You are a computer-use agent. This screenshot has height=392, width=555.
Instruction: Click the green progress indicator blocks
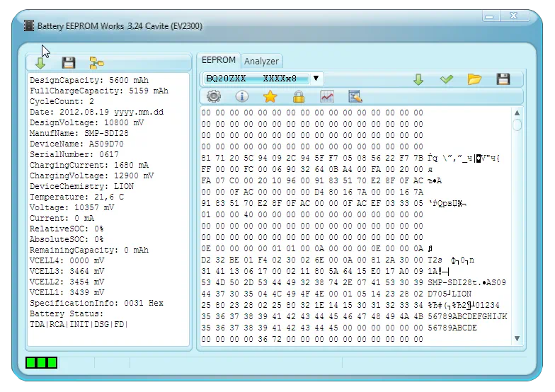[41, 363]
